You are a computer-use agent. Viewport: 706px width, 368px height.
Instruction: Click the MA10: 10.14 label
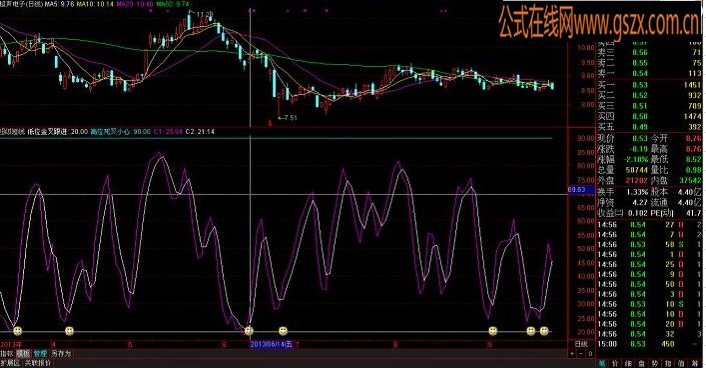click(95, 4)
